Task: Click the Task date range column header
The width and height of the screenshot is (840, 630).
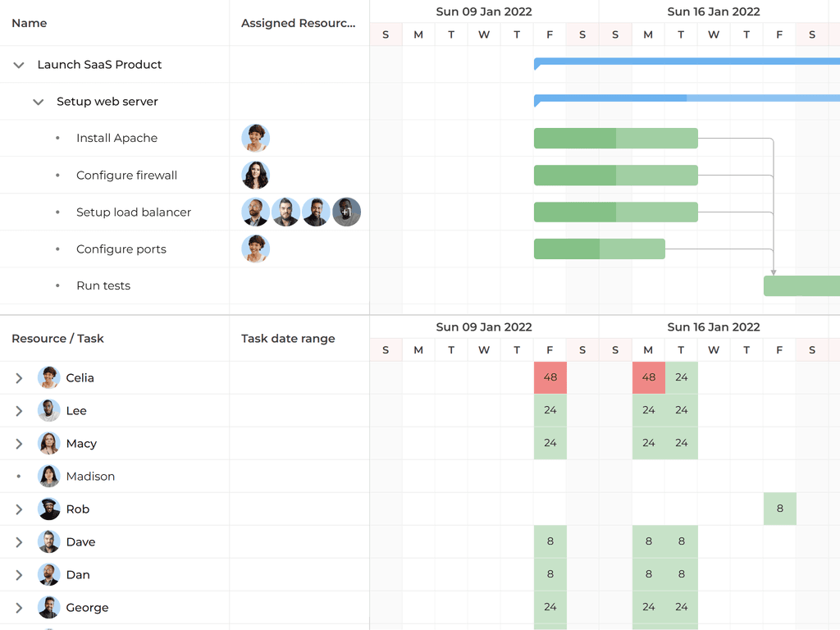Action: [x=288, y=338]
